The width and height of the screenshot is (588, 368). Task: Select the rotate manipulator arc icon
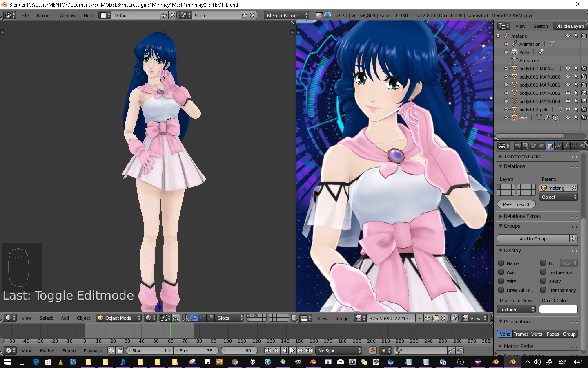pyautogui.click(x=202, y=318)
